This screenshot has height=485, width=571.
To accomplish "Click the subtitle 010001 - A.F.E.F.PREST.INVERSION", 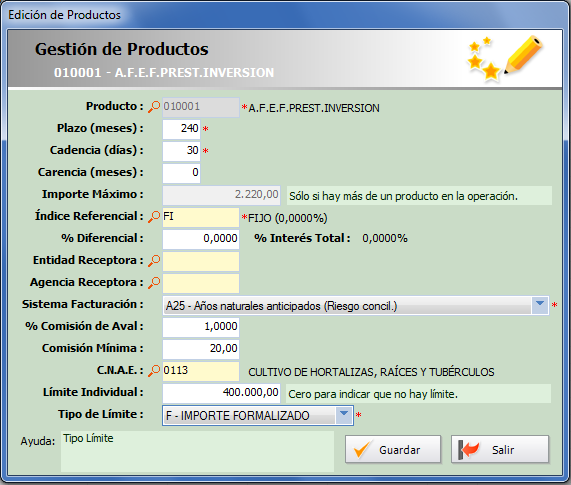I will [164, 72].
